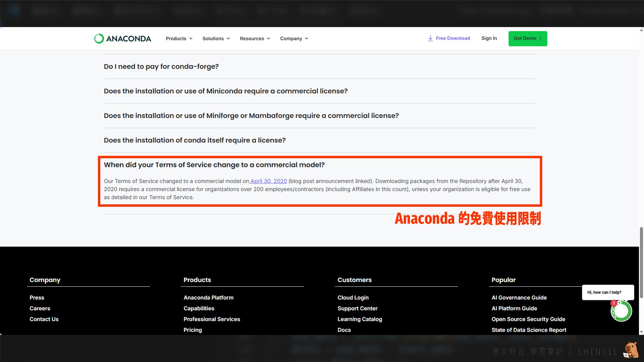
Task: Open the Press footer link
Action: click(x=37, y=297)
